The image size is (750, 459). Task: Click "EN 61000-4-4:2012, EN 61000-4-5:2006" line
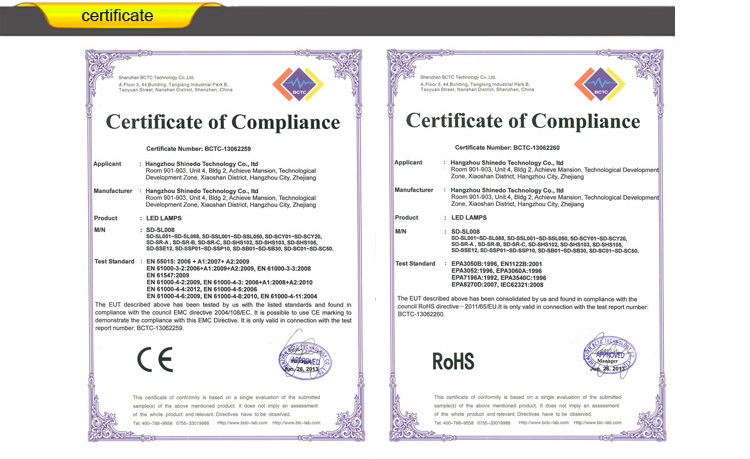click(x=202, y=289)
